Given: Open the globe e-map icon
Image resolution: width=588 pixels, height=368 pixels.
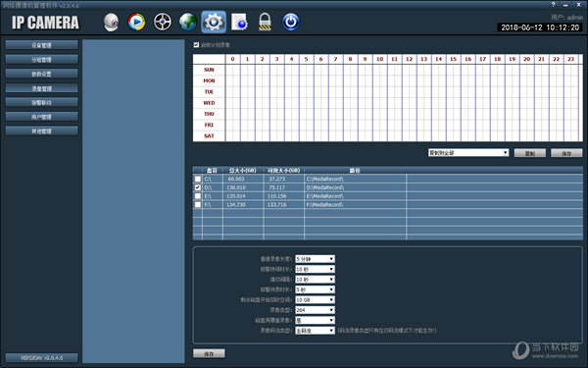Looking at the screenshot, I should pos(188,22).
